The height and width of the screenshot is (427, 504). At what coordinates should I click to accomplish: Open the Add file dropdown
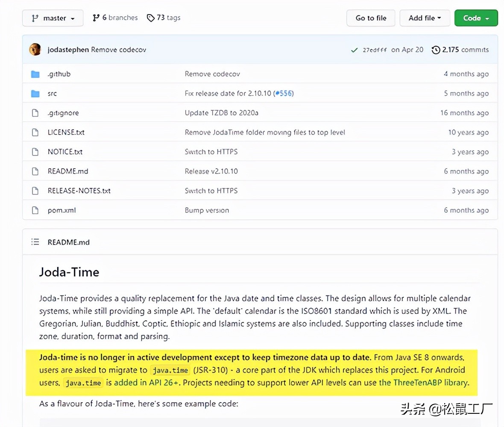(x=425, y=18)
